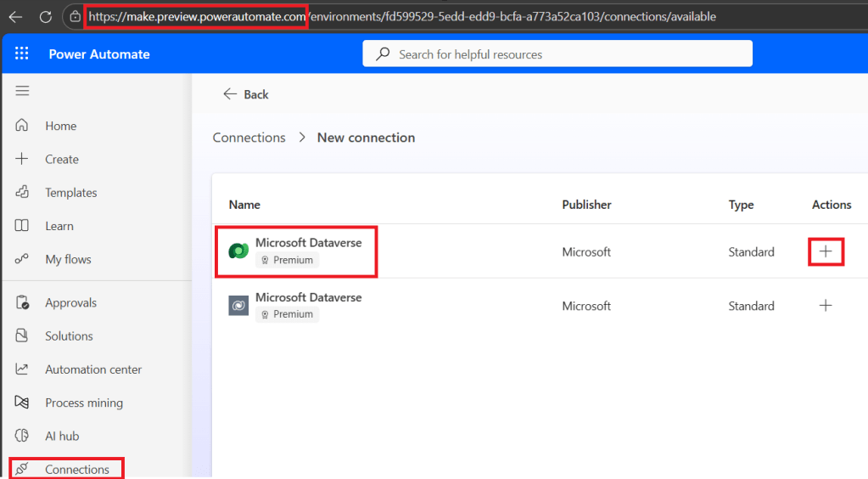Viewport: 868px width, 479px height.
Task: Open Process mining page
Action: pos(83,403)
